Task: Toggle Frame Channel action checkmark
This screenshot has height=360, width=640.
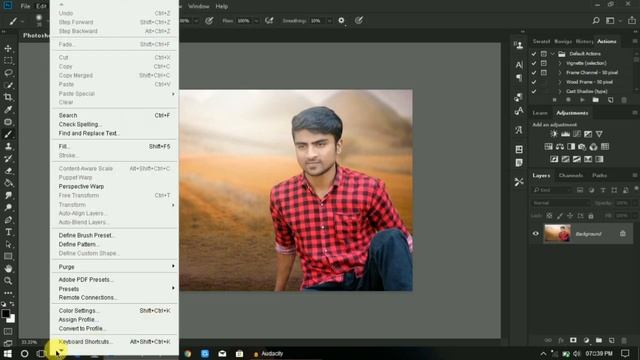Action: click(534, 73)
